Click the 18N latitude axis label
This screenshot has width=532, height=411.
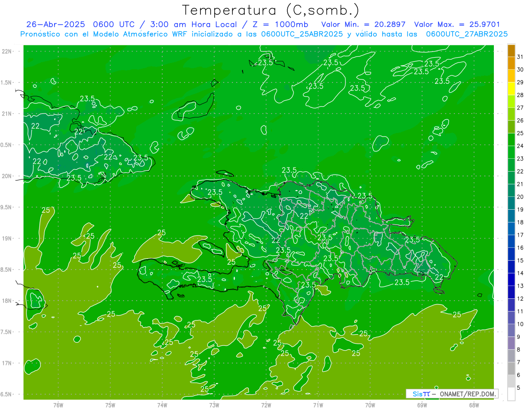point(7,301)
